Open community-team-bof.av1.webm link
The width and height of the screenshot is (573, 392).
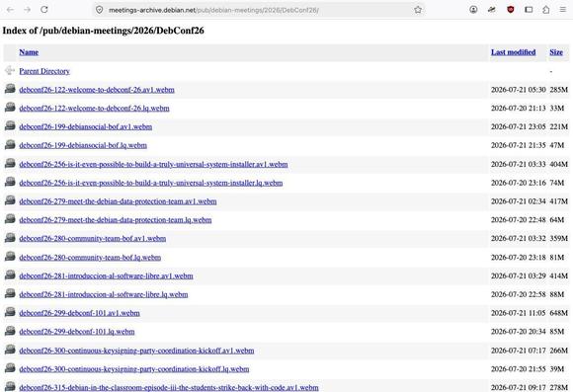tap(93, 239)
